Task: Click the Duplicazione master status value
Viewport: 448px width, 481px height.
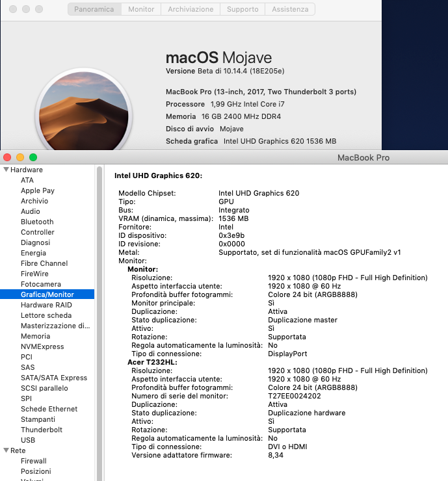Action: point(302,320)
